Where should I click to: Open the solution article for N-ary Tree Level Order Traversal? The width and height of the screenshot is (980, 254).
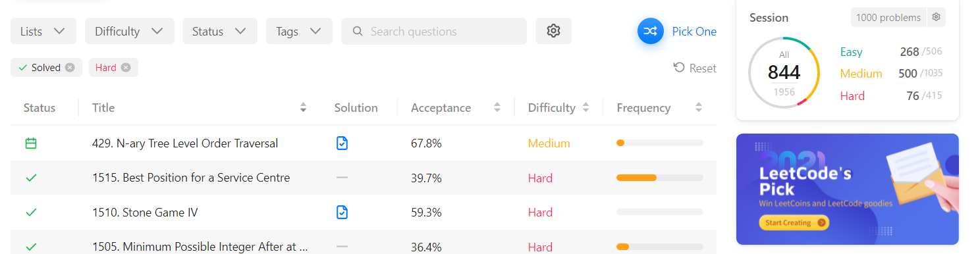342,143
